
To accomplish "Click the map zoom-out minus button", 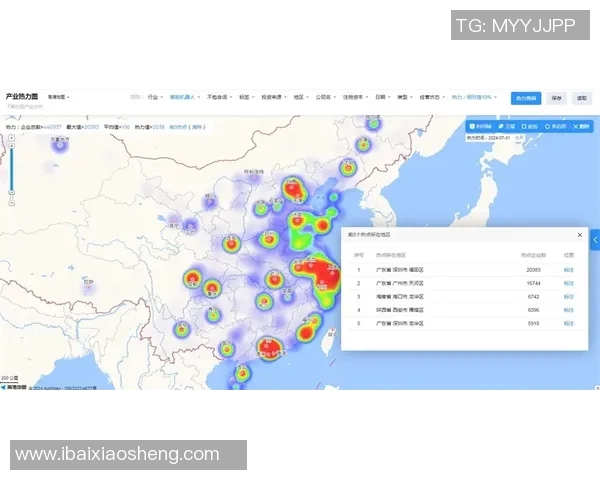I will 11,202.
